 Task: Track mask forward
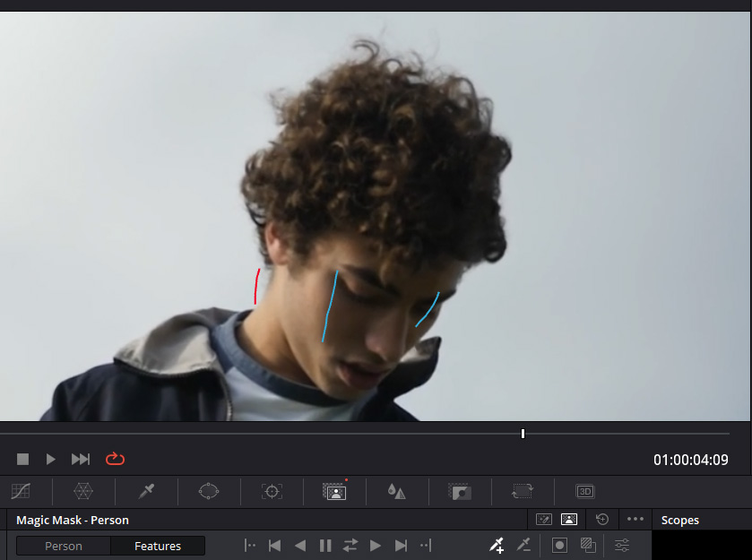click(376, 546)
